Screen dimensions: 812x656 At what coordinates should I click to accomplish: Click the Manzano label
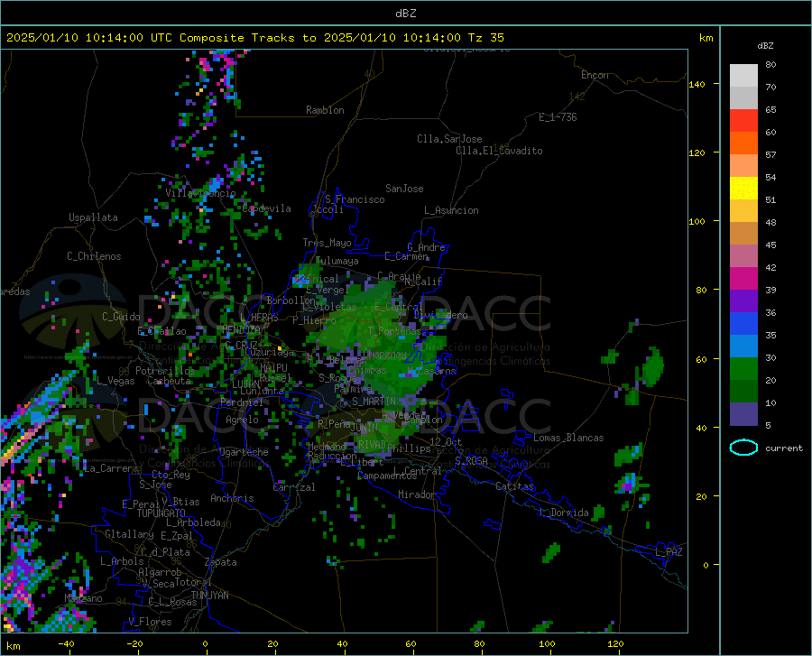click(x=83, y=598)
